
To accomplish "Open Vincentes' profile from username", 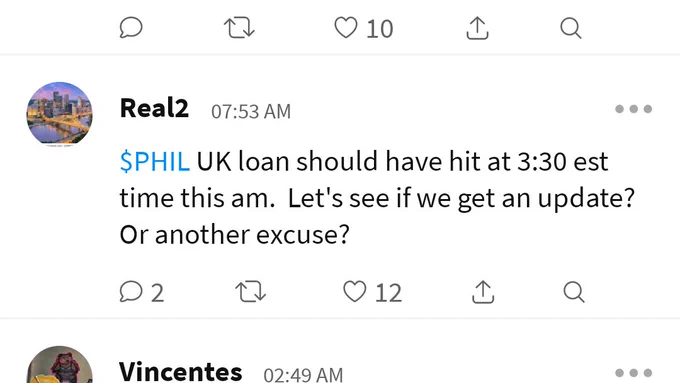I will click(180, 372).
